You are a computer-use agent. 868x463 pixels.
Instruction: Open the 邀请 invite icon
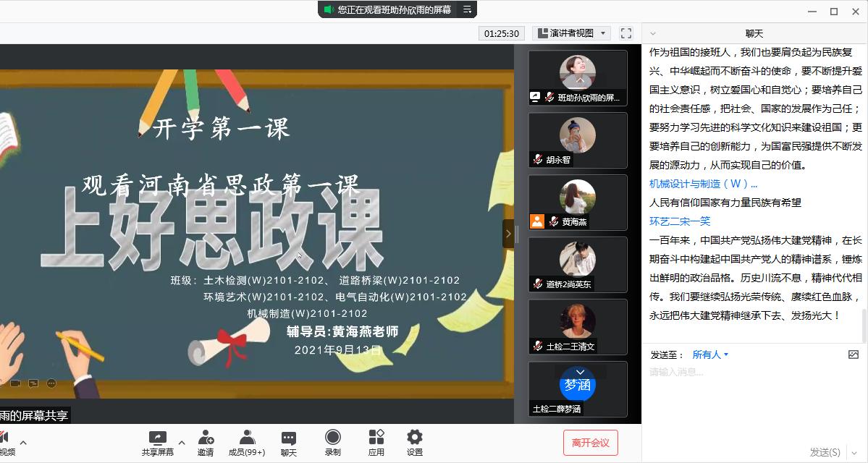tap(206, 438)
